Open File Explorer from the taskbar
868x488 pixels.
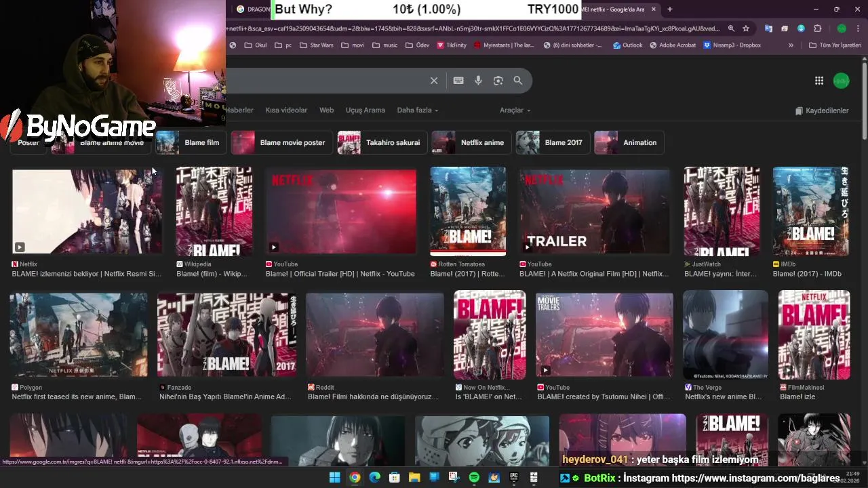point(414,477)
